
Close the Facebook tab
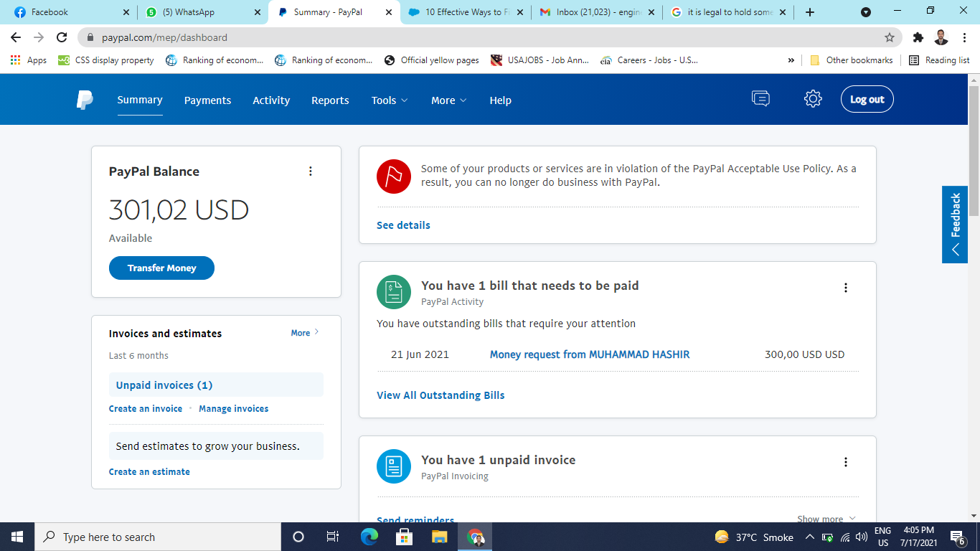126,12
